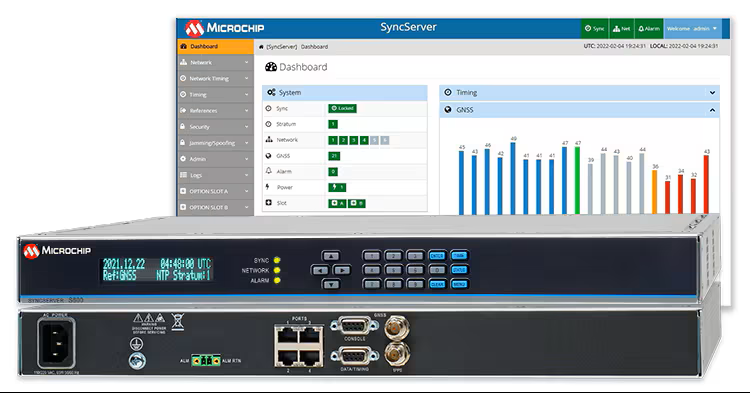Screen dimensions: 750x393
Task: Click the green Sync status button in the header
Action: tap(595, 29)
